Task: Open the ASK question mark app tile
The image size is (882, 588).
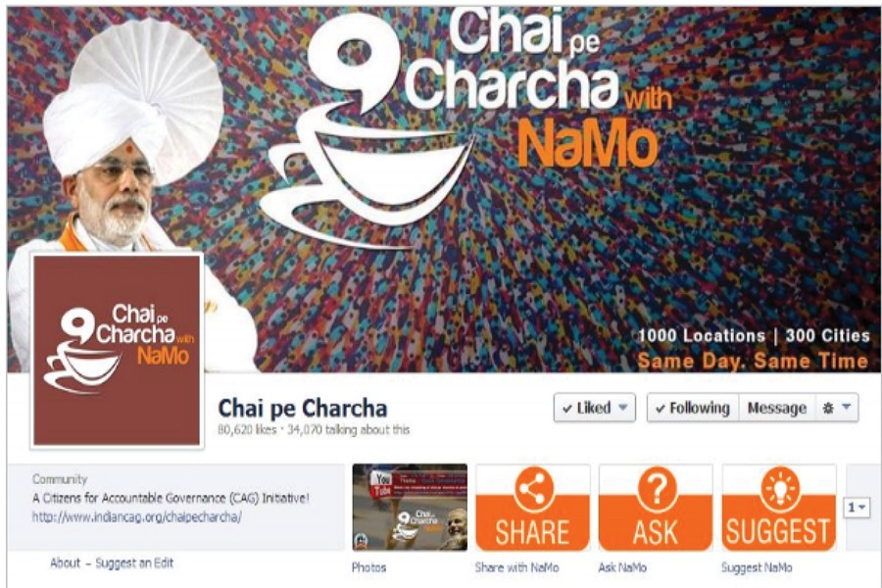Action: point(656,508)
